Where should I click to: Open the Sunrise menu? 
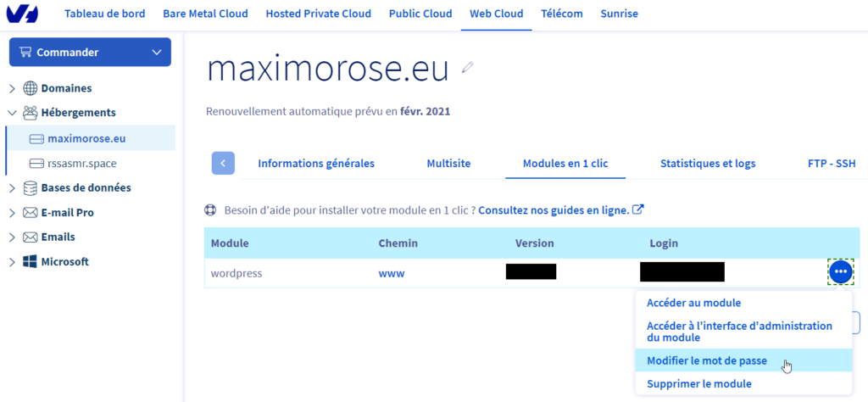click(619, 14)
